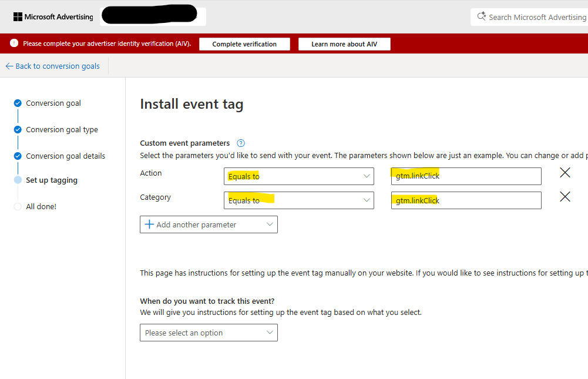The image size is (588, 379).
Task: Click the Microsoft Advertising logo
Action: pos(53,17)
